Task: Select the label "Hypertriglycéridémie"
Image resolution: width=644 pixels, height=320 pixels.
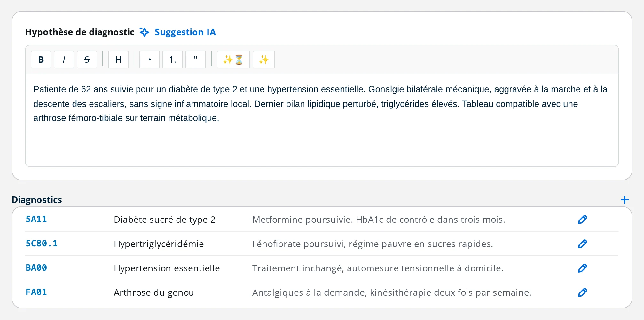Action: coord(159,244)
